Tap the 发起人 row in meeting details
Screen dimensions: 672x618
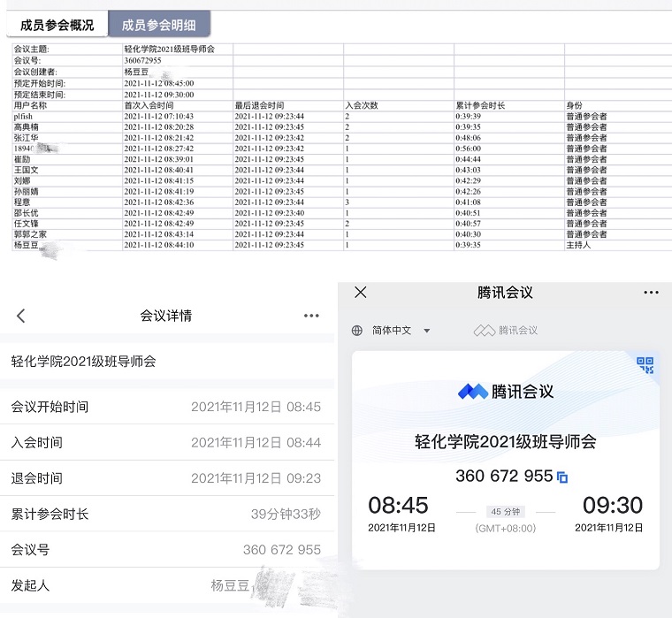coord(167,585)
